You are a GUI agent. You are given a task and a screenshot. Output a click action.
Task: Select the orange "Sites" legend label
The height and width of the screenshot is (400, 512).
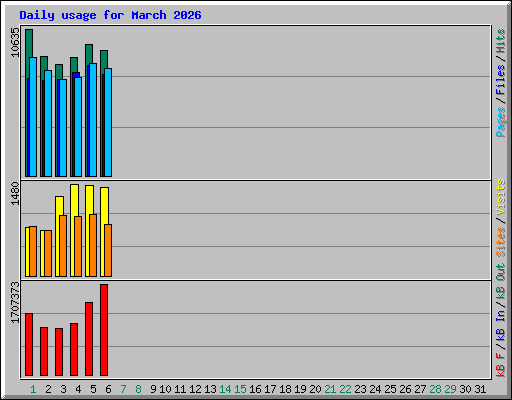[500, 242]
